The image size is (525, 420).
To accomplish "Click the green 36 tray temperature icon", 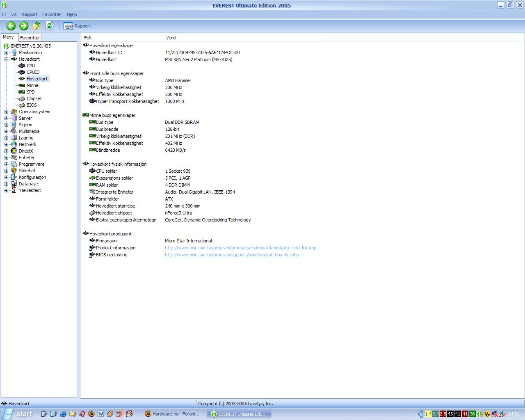I will [x=472, y=414].
